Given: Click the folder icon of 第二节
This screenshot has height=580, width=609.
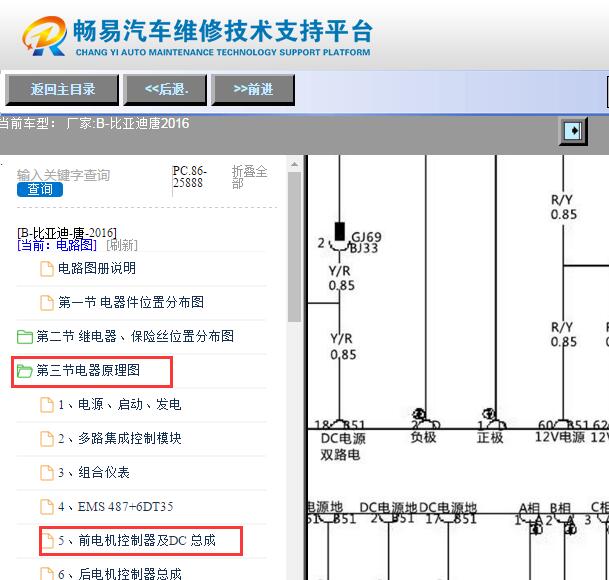Looking at the screenshot, I should (x=24, y=337).
